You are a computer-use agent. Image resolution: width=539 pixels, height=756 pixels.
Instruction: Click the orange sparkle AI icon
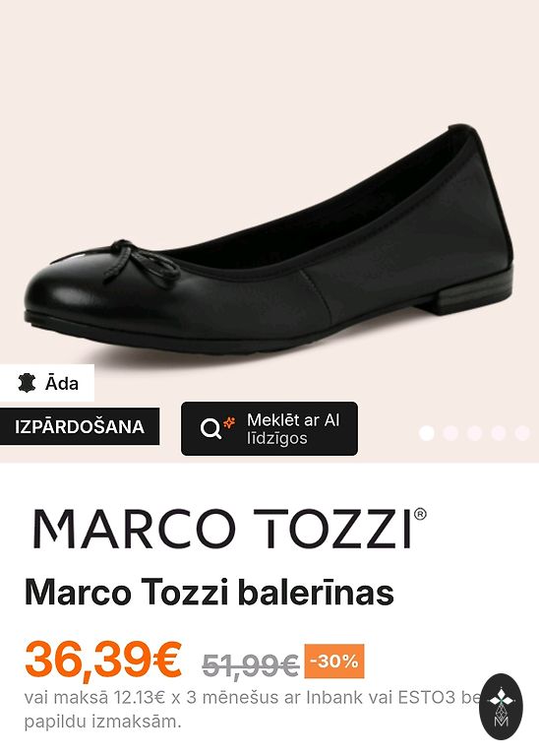[x=229, y=422]
